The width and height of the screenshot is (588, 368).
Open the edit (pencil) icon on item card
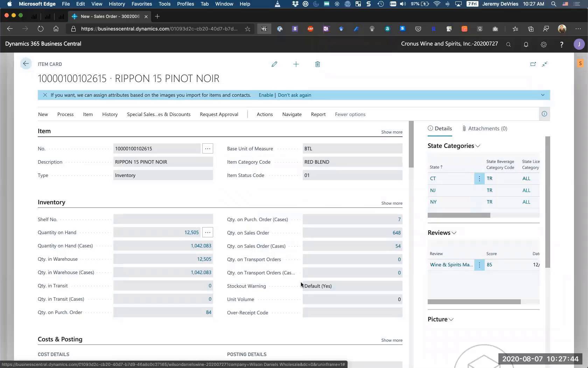(x=274, y=64)
